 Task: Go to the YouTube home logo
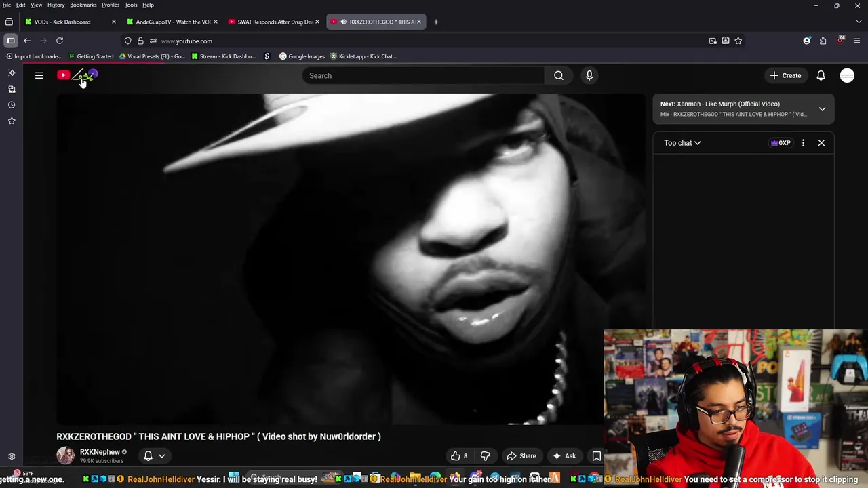point(77,75)
